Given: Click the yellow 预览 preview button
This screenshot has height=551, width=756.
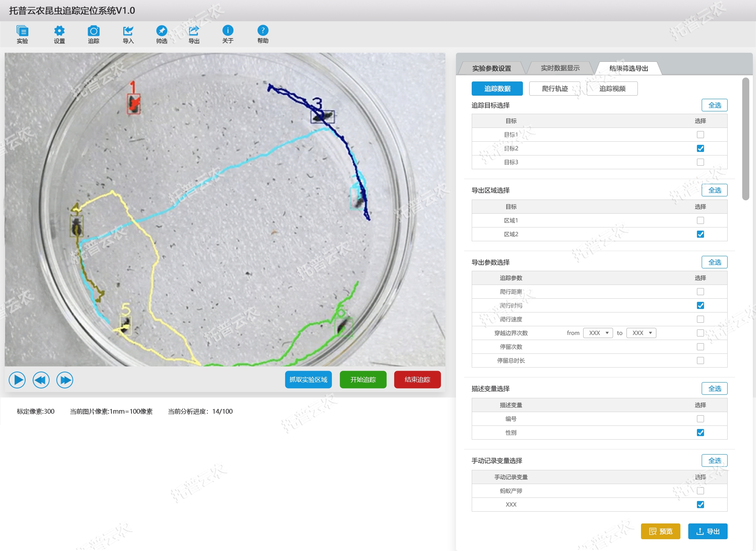Looking at the screenshot, I should [x=660, y=531].
